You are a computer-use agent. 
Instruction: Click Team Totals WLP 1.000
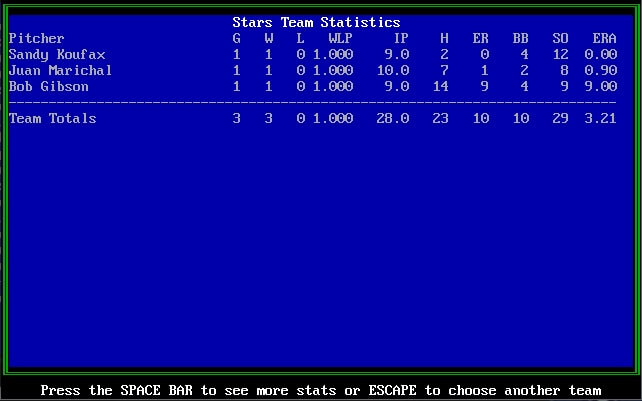(x=333, y=118)
